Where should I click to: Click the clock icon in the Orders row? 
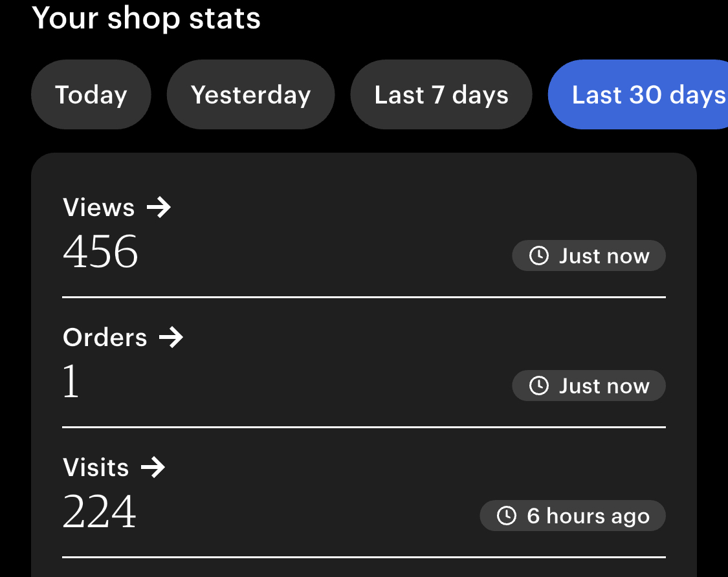tap(538, 386)
